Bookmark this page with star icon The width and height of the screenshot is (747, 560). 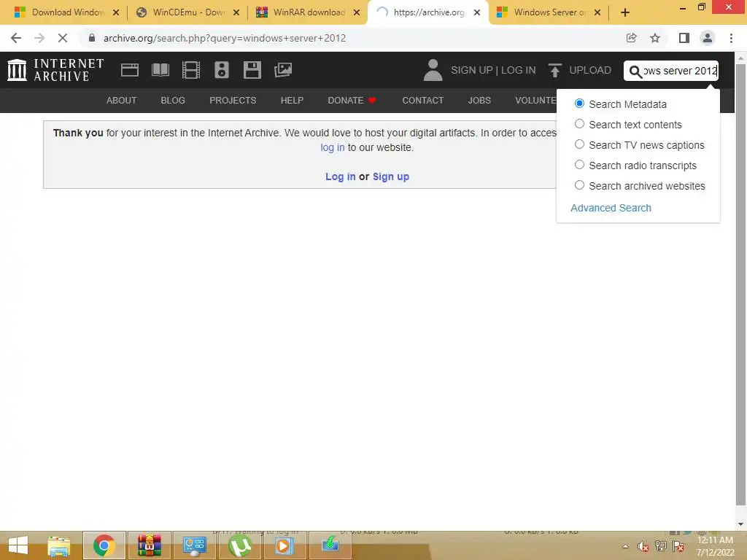click(655, 38)
